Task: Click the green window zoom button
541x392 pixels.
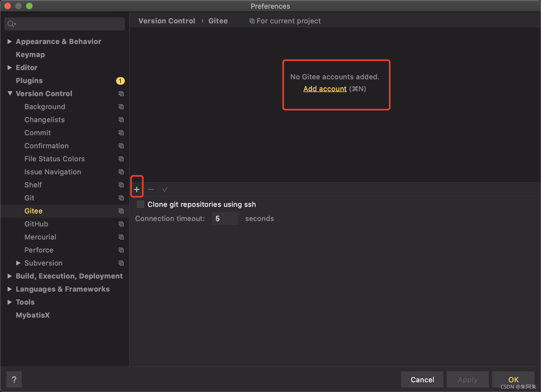Action: click(x=29, y=6)
